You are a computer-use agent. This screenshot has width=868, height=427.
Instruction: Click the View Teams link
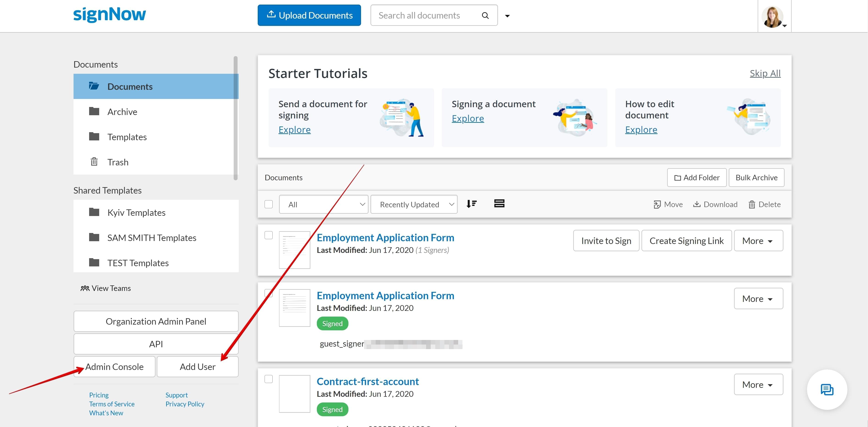tap(106, 288)
